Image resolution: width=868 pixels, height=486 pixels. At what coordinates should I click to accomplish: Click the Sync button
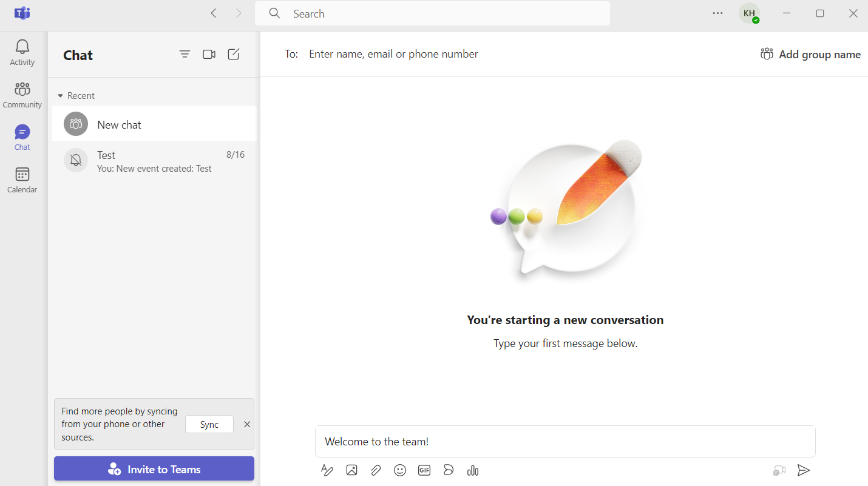coord(209,425)
